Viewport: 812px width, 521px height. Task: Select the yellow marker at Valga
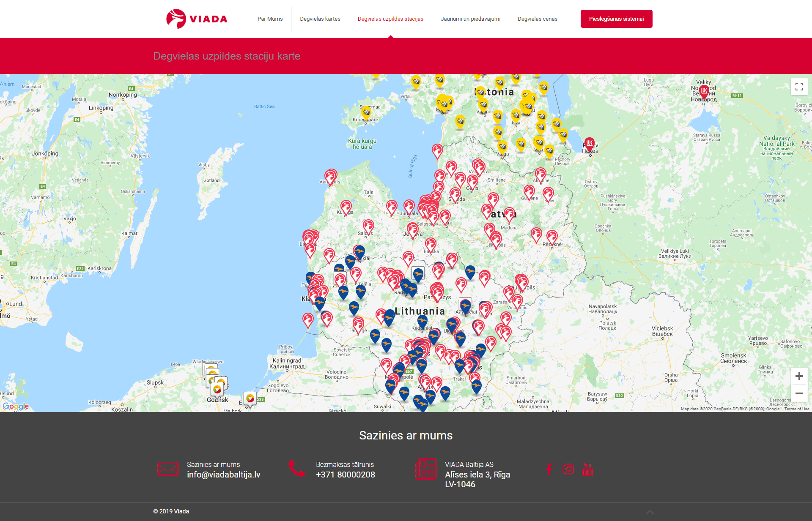pyautogui.click(x=502, y=147)
